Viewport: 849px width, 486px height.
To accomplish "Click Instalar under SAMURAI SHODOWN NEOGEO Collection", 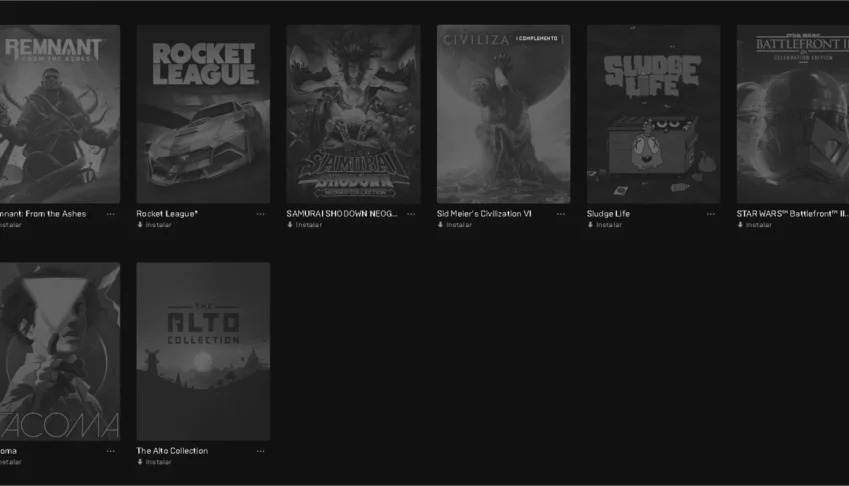I will pos(304,225).
